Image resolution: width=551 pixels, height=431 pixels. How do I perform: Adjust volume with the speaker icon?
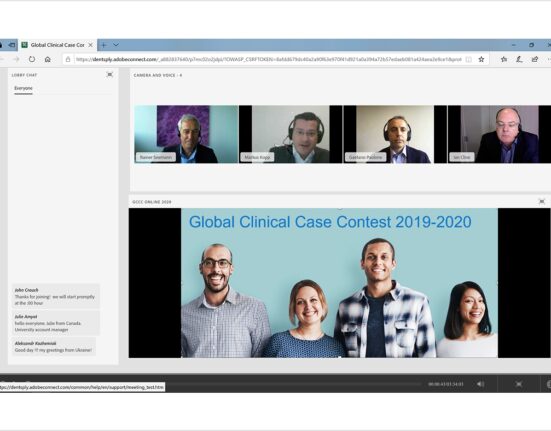[x=480, y=384]
